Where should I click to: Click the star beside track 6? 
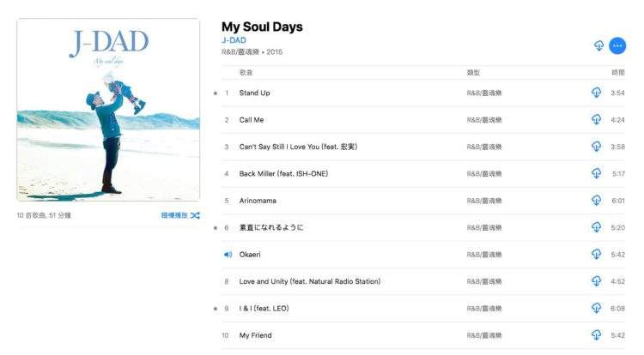pos(216,228)
